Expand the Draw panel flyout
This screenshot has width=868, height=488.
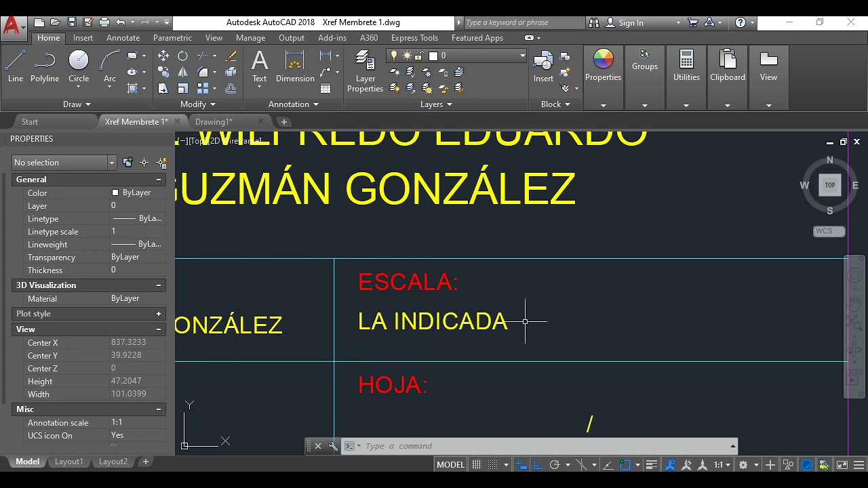77,104
